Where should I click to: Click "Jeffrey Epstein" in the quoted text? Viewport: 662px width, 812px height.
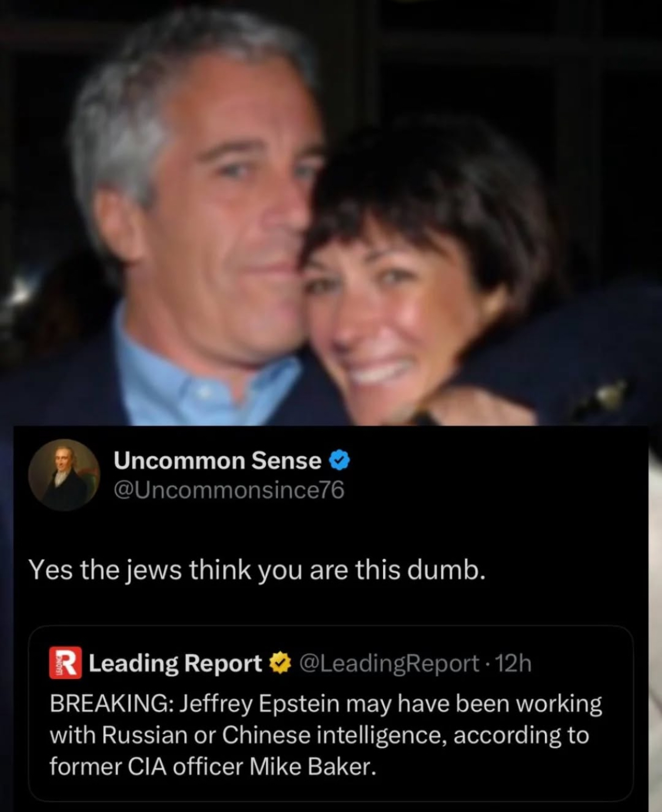pos(260,704)
